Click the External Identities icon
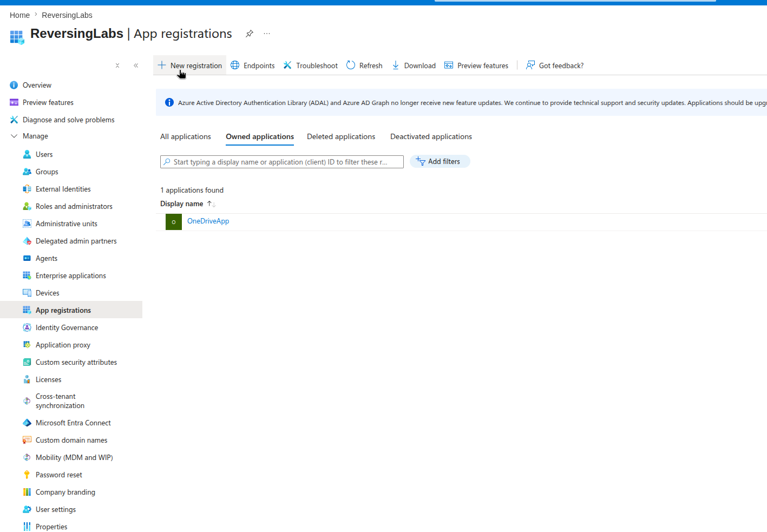Viewport: 767px width, 532px height. pos(27,189)
